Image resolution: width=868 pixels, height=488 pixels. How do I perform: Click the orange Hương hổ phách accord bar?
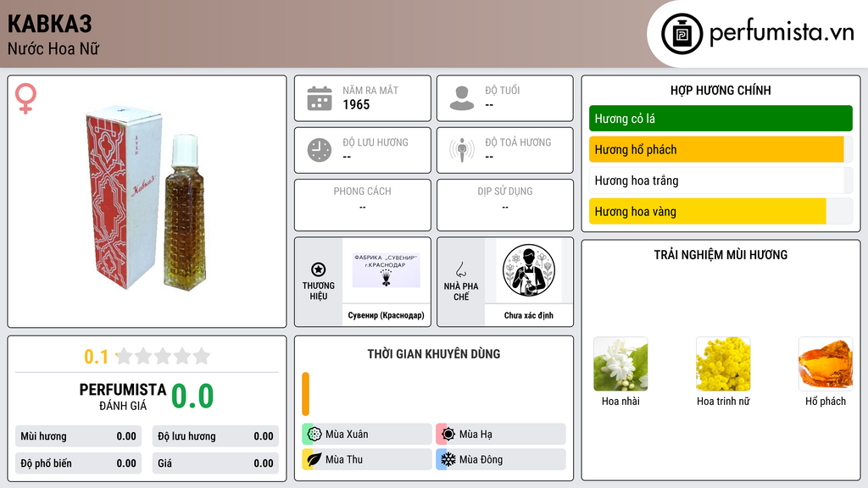pos(721,149)
